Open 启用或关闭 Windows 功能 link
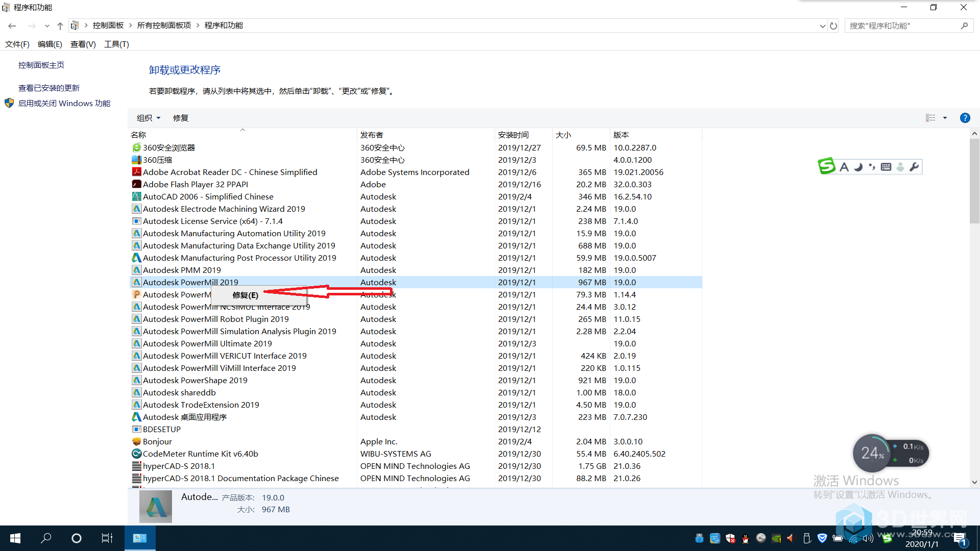Viewport: 980px width, 551px height. pyautogui.click(x=64, y=103)
